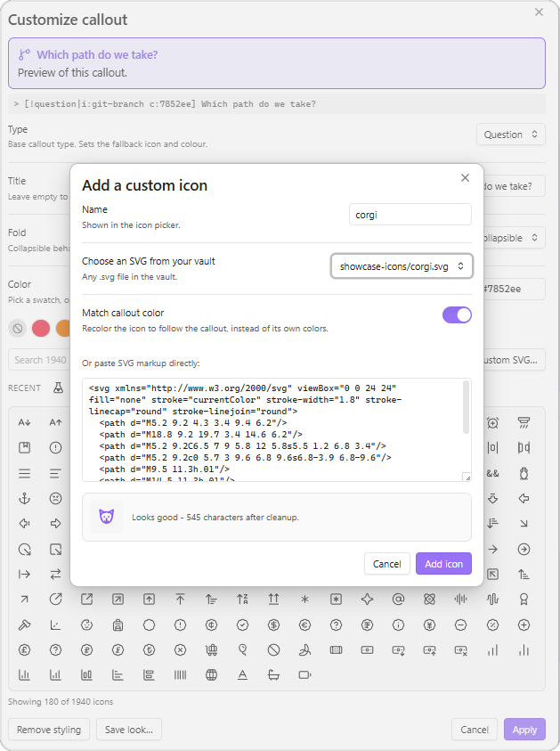
Task: Pick the sparkle star icon
Action: tap(367, 600)
